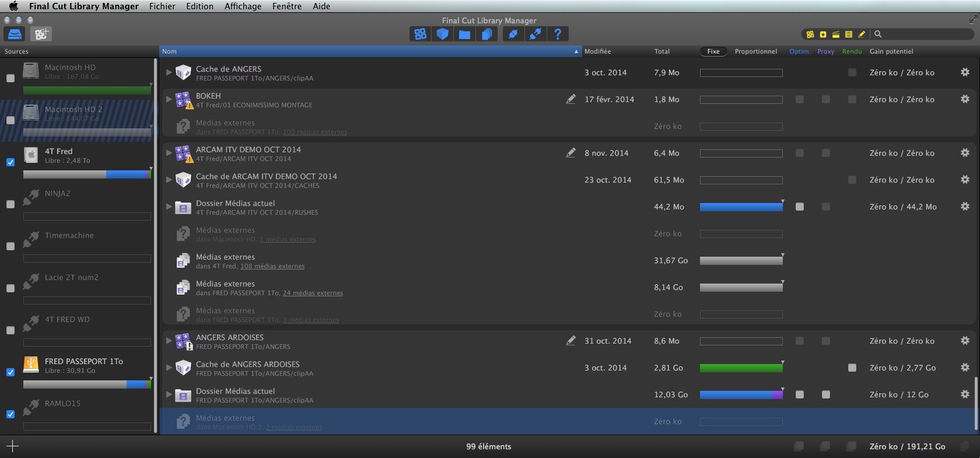Open gear menu for ARCAM ITV DEMO OCT 2014
The width and height of the screenshot is (980, 458).
(x=965, y=153)
